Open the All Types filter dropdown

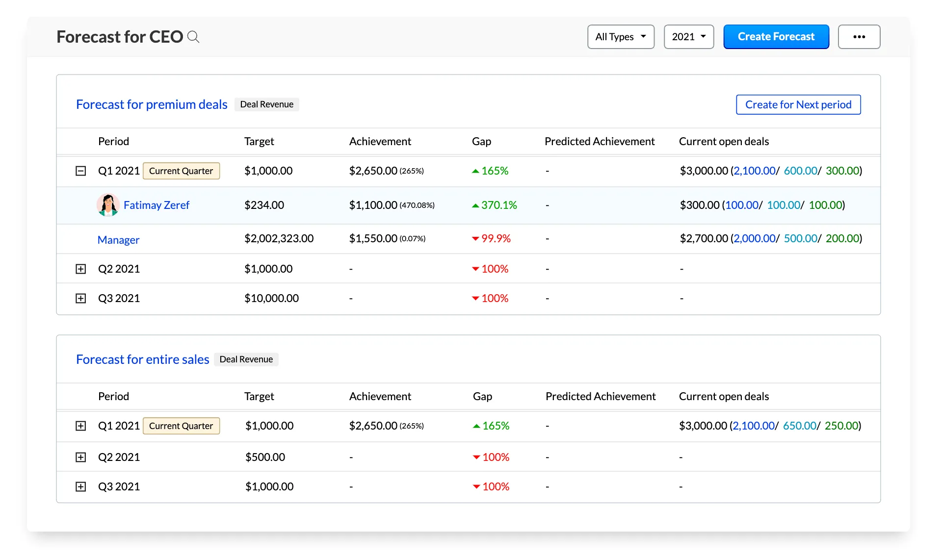coord(620,36)
